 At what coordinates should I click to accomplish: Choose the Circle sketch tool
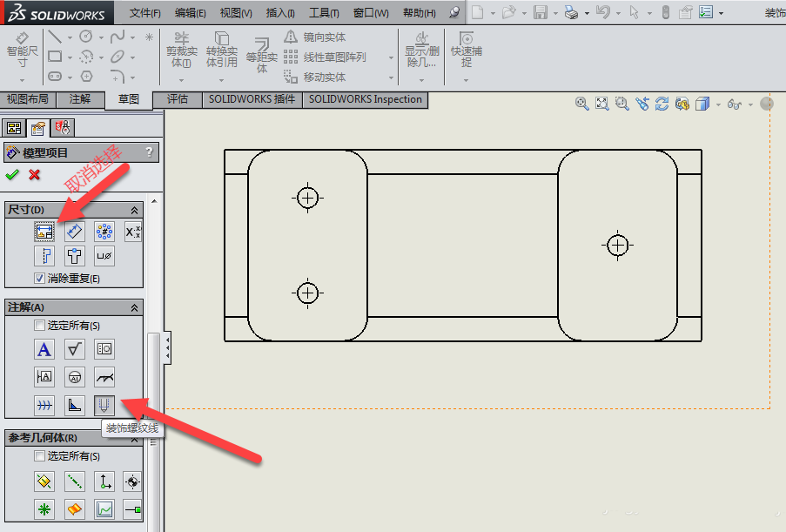tap(86, 36)
